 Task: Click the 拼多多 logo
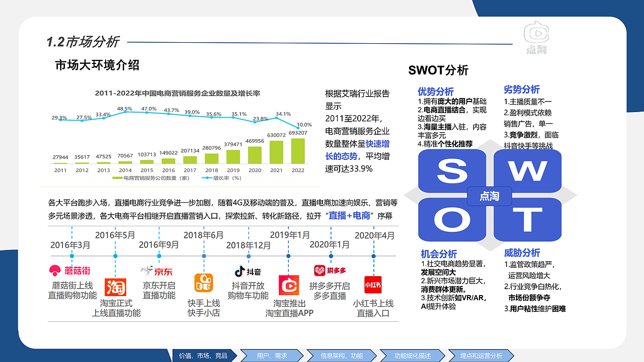click(330, 270)
